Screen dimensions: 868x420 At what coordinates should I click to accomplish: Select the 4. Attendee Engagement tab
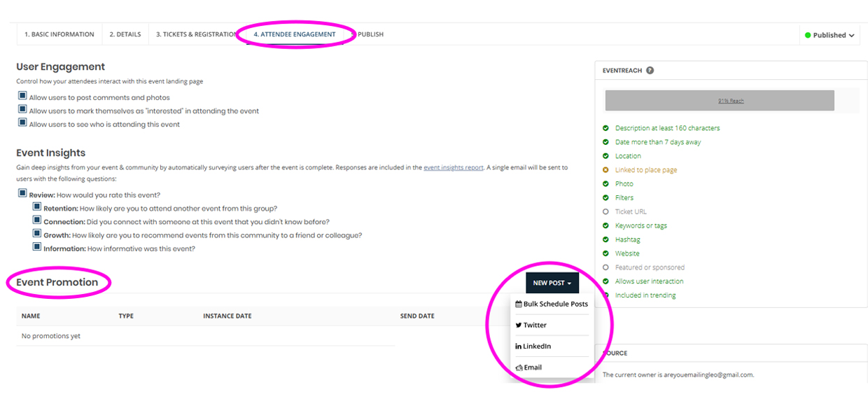(295, 34)
